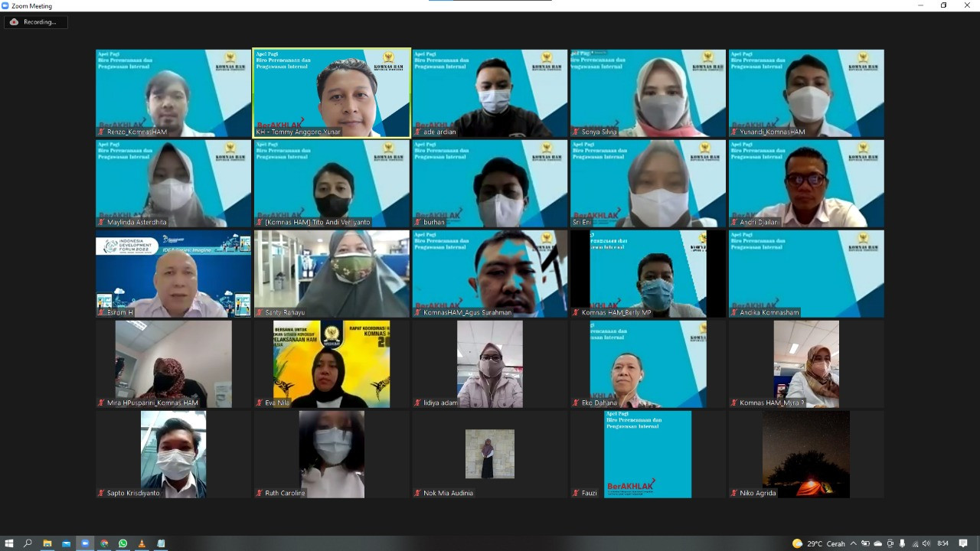980x551 pixels.
Task: Open the volume control in system tray
Action: point(926,543)
